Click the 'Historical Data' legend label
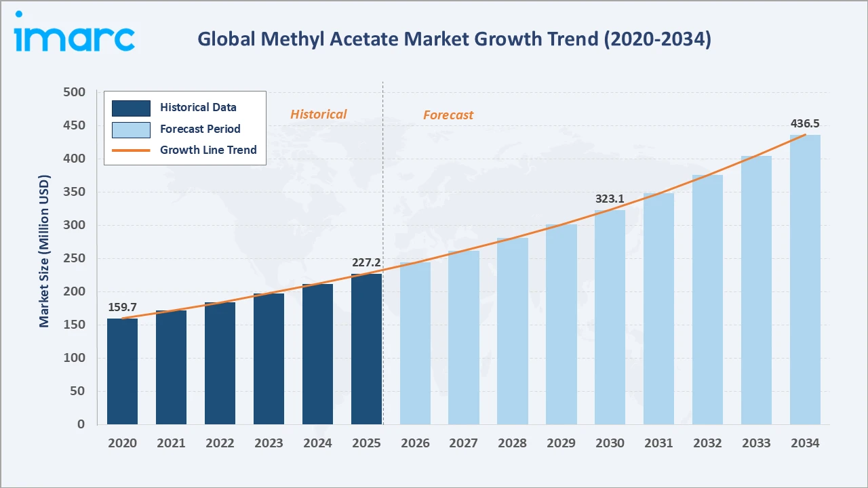This screenshot has width=868, height=488. point(198,107)
